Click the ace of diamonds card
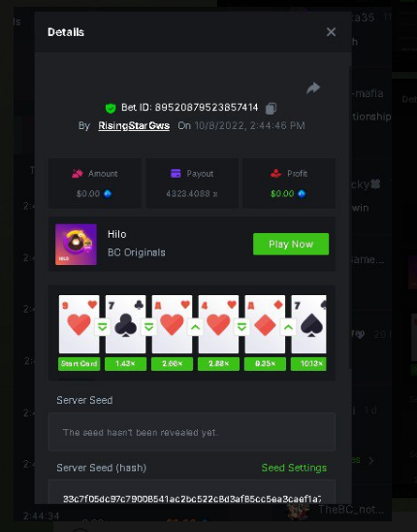 (265, 324)
